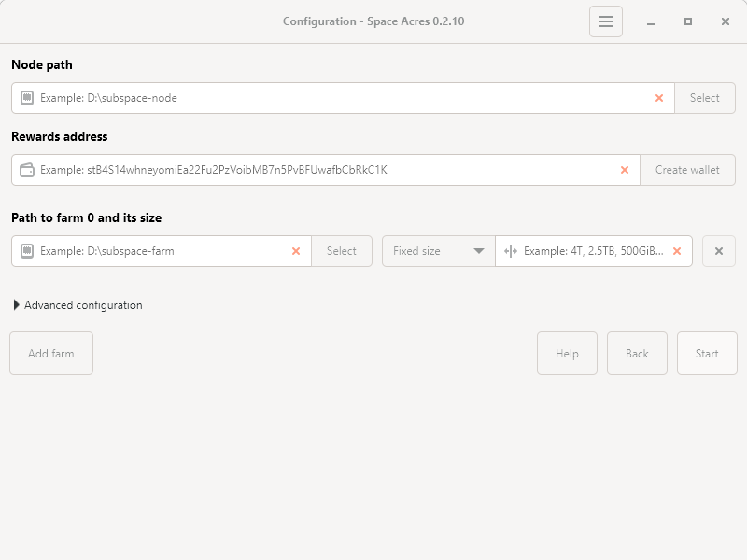Clear the farm path field
747x560 pixels.
pyautogui.click(x=296, y=251)
